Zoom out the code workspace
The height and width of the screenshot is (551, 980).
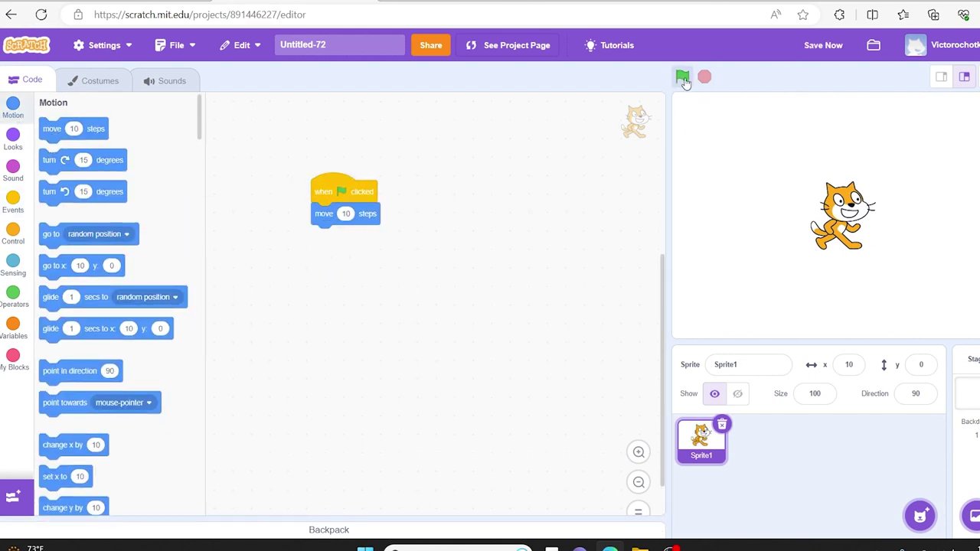[639, 482]
